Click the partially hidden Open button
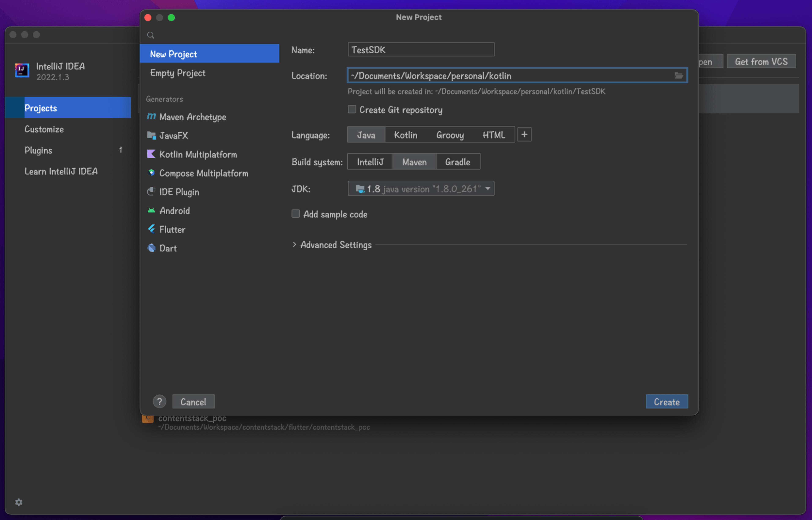Viewport: 812px width, 520px height. [x=710, y=61]
